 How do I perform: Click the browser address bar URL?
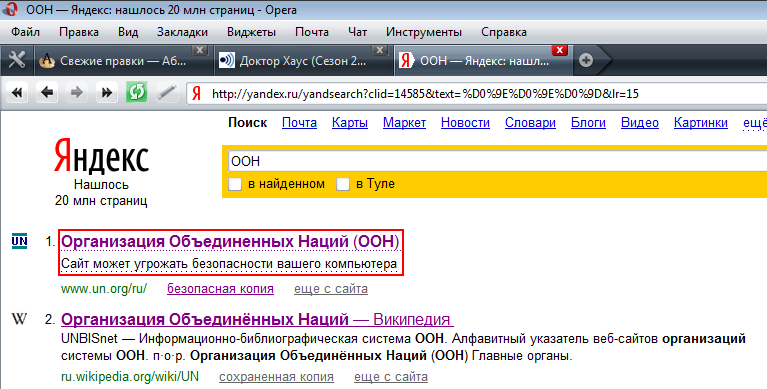(x=426, y=93)
